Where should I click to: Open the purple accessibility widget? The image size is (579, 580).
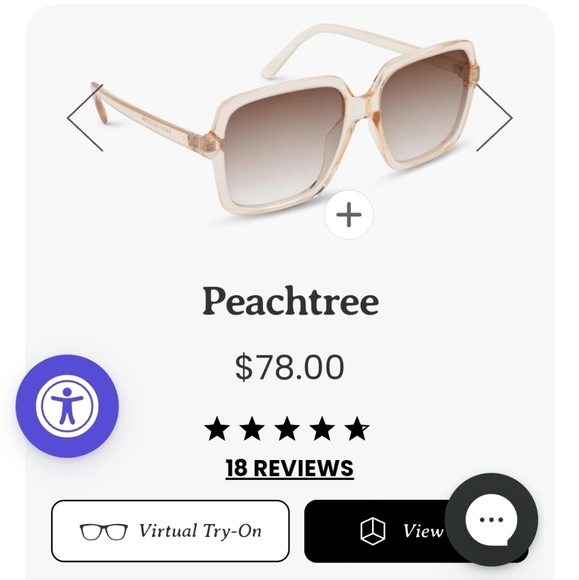point(67,406)
